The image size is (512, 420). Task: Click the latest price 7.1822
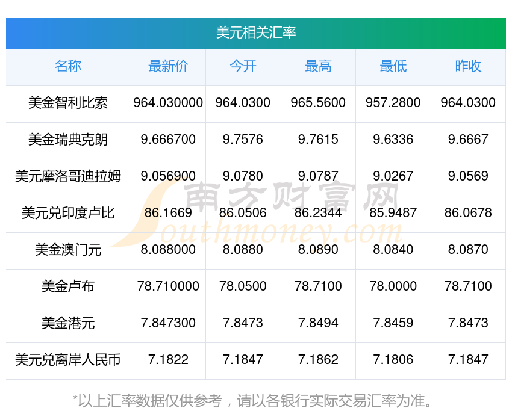click(168, 360)
